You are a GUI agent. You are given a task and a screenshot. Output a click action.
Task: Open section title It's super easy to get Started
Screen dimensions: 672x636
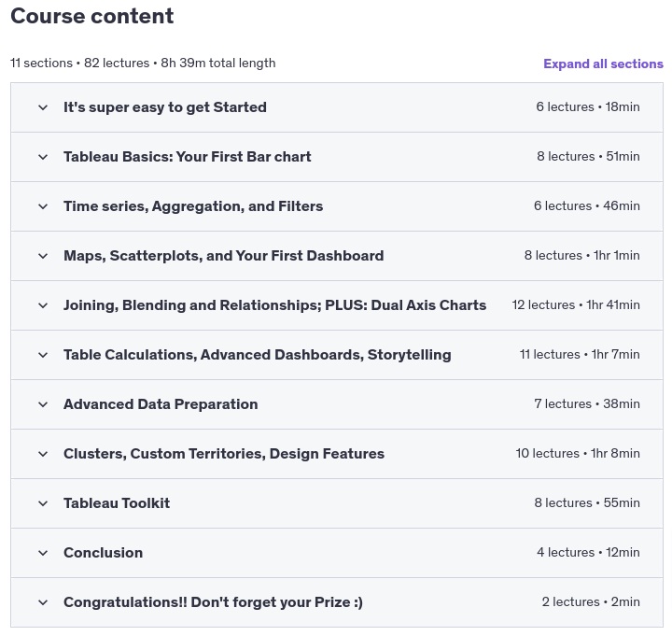pos(165,107)
